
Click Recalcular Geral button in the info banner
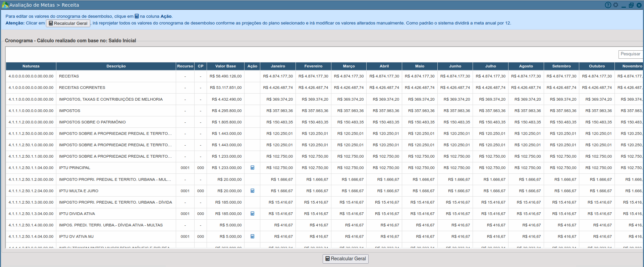[x=68, y=23]
